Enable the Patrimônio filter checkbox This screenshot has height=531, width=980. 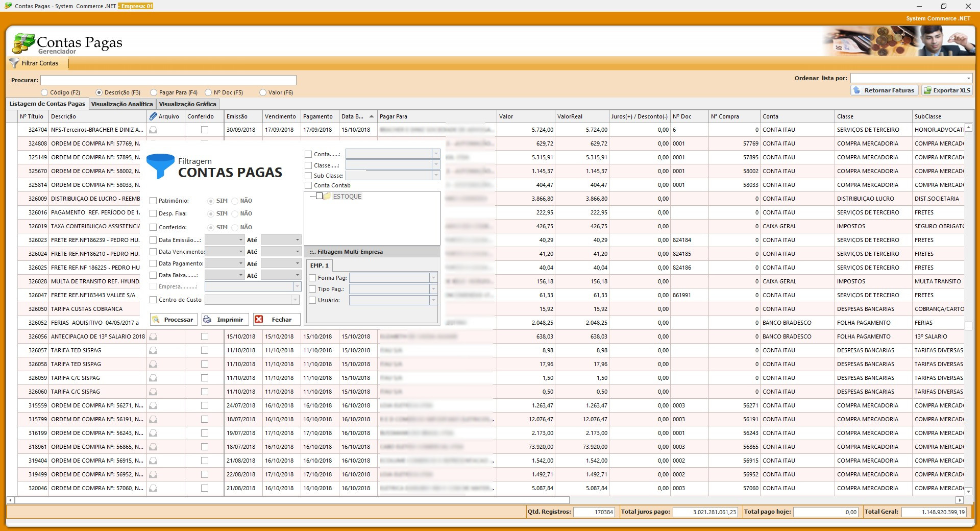(x=153, y=201)
